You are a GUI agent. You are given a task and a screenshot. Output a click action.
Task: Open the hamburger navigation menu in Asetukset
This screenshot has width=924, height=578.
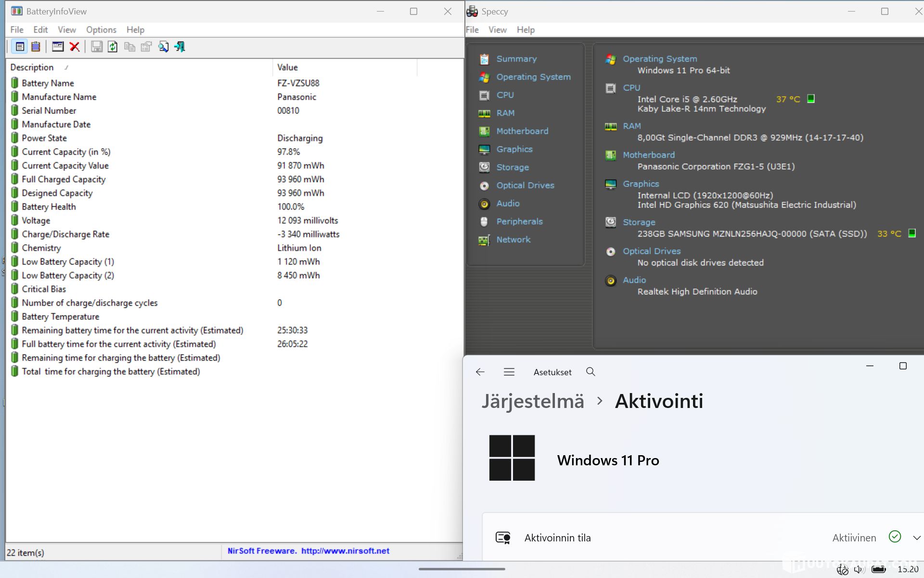[x=509, y=372]
